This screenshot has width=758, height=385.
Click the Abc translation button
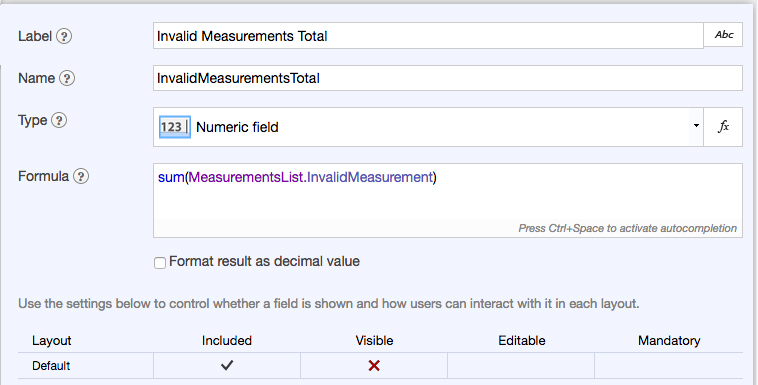723,35
